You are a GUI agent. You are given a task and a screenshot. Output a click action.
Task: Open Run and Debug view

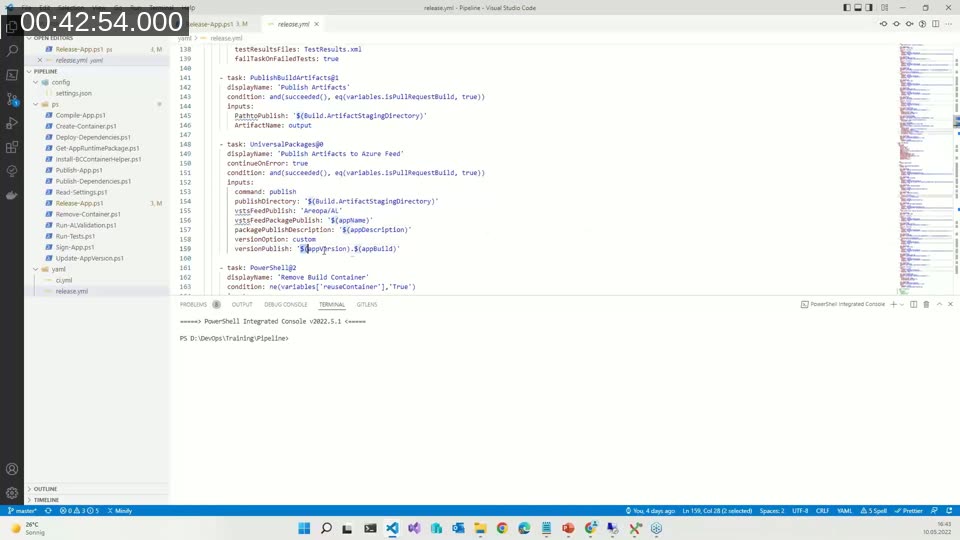12,123
